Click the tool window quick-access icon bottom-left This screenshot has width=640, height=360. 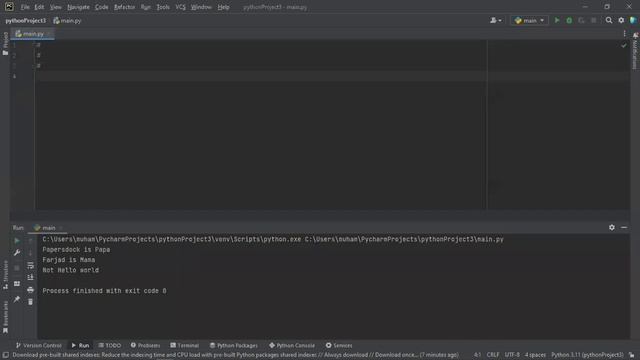5,355
